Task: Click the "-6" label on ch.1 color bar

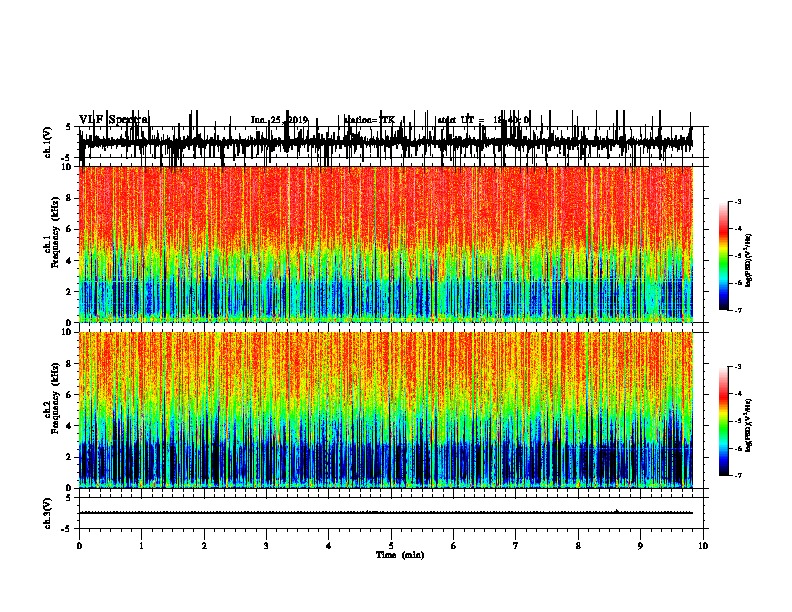Action: (x=737, y=283)
